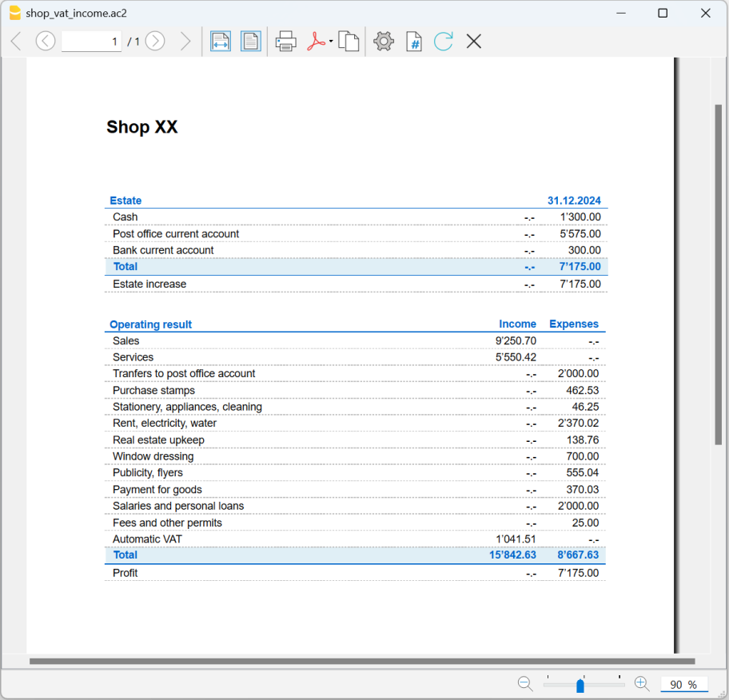This screenshot has width=729, height=700.
Task: Go to first page arrow
Action: coord(16,42)
